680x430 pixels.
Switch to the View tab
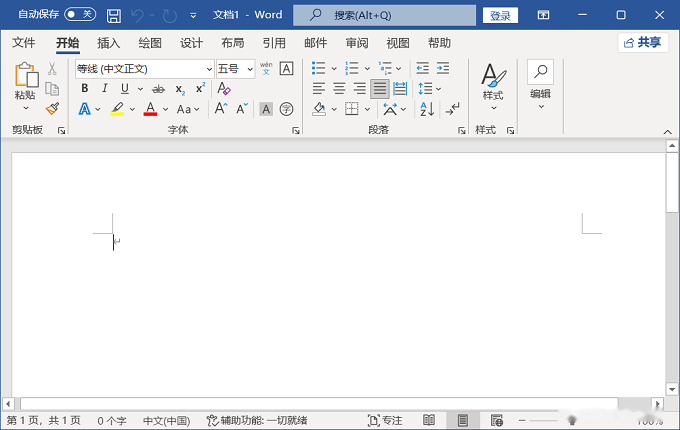398,43
